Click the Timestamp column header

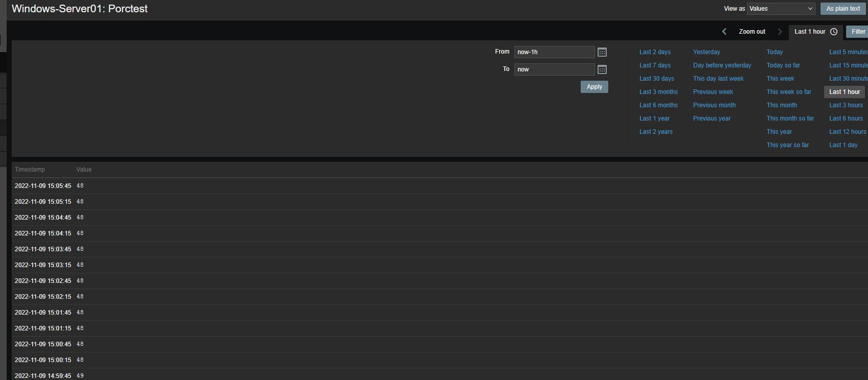(x=30, y=170)
